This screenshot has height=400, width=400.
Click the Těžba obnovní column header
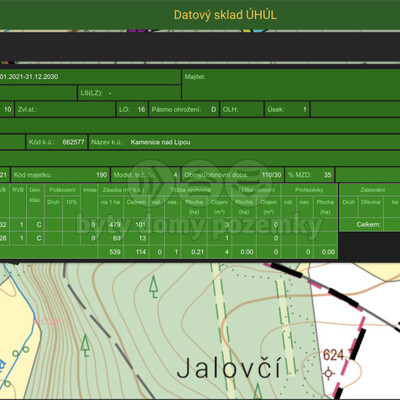pyautogui.click(x=256, y=190)
